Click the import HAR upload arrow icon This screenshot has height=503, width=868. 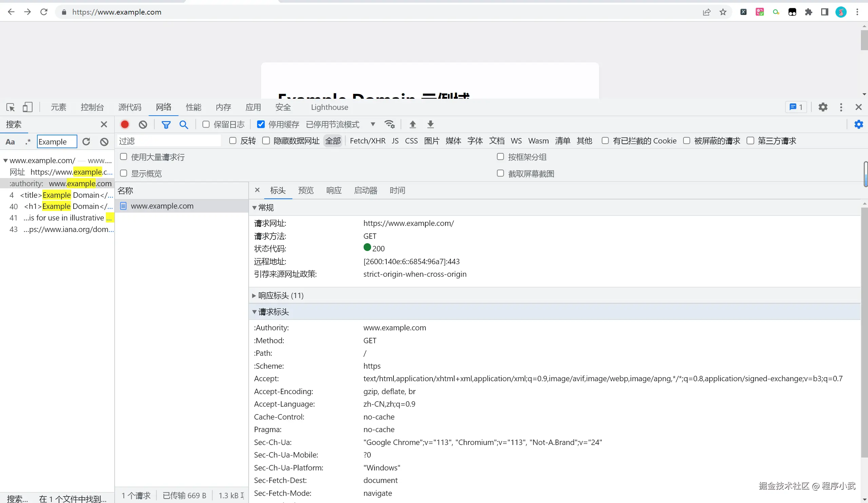click(x=413, y=124)
